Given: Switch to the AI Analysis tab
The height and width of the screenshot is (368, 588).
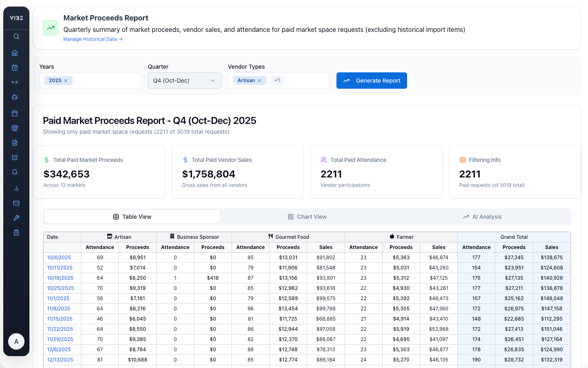Looking at the screenshot, I should tap(482, 216).
